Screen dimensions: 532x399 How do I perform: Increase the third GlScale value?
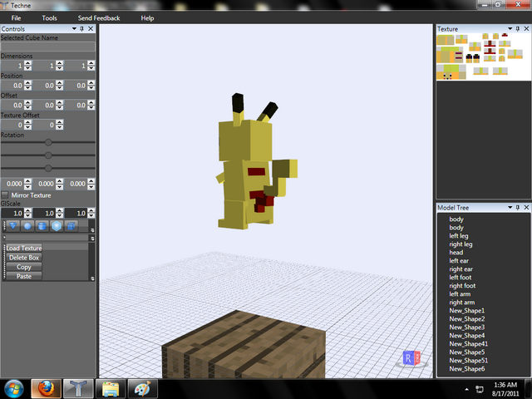91,210
